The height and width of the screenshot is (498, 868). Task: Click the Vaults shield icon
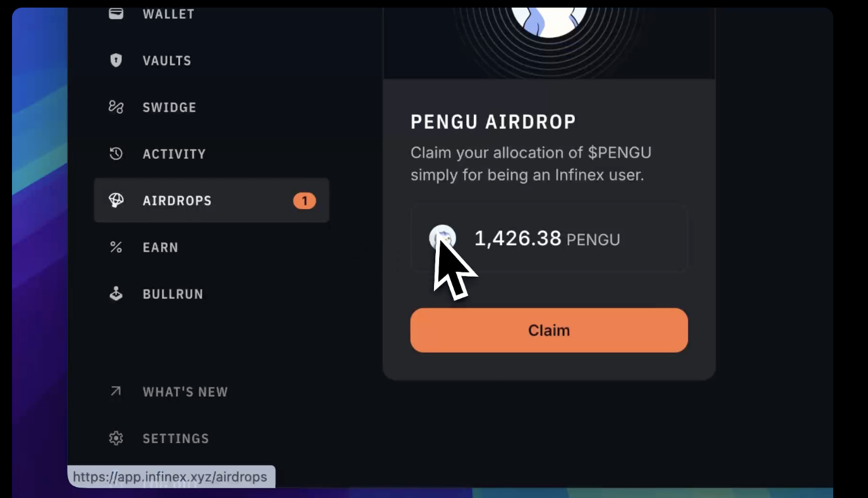(x=116, y=60)
